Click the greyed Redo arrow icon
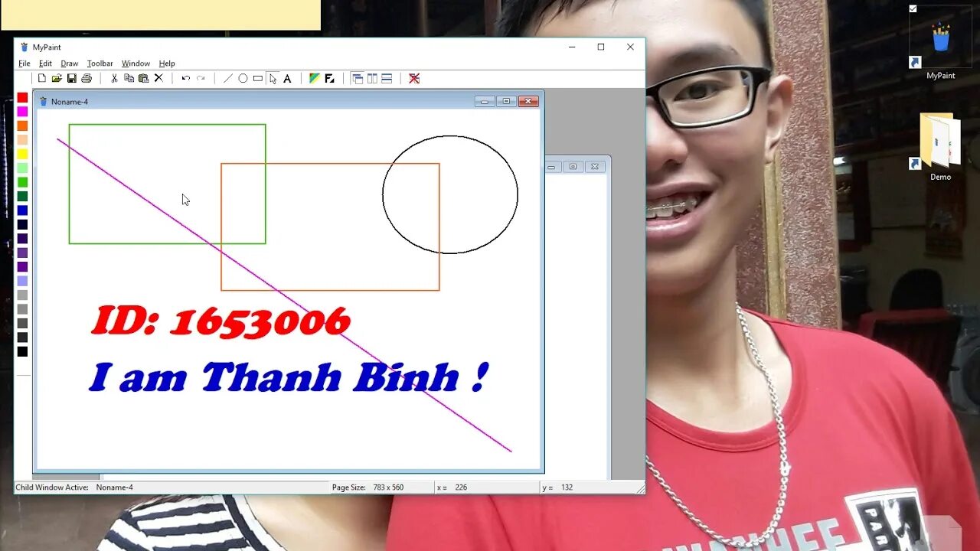 [x=201, y=78]
